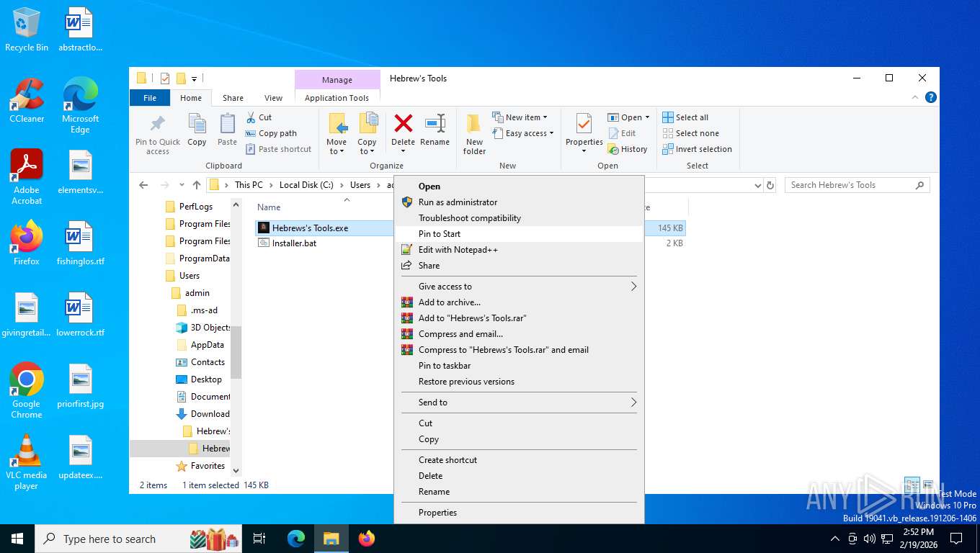Select Pin to Start menu entry
The image size is (980, 553).
519,234
